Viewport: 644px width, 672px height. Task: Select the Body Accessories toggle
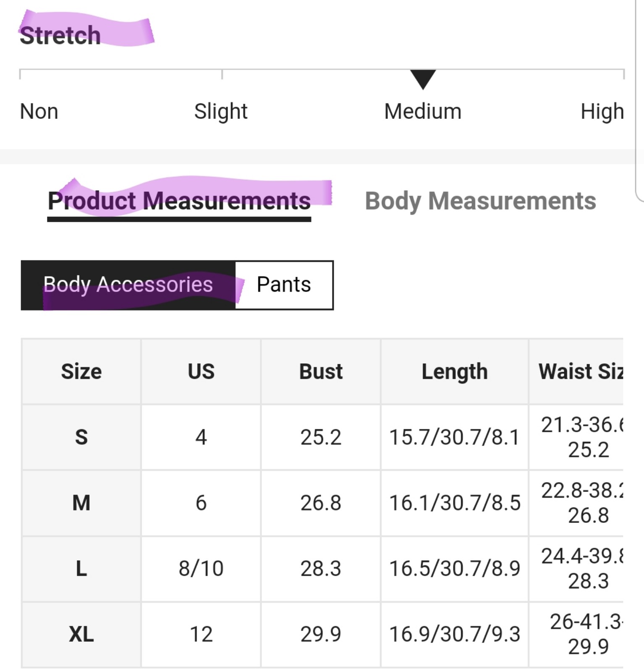(x=128, y=285)
